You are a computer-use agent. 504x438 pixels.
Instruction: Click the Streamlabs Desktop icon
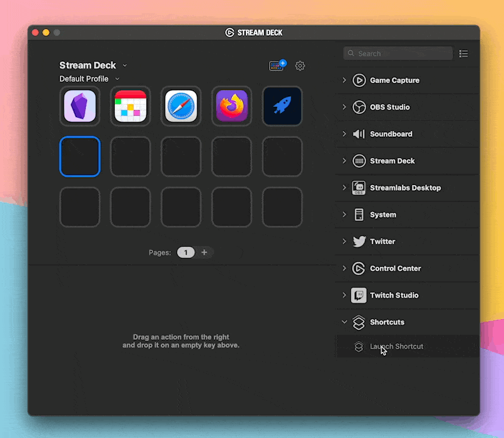click(358, 188)
